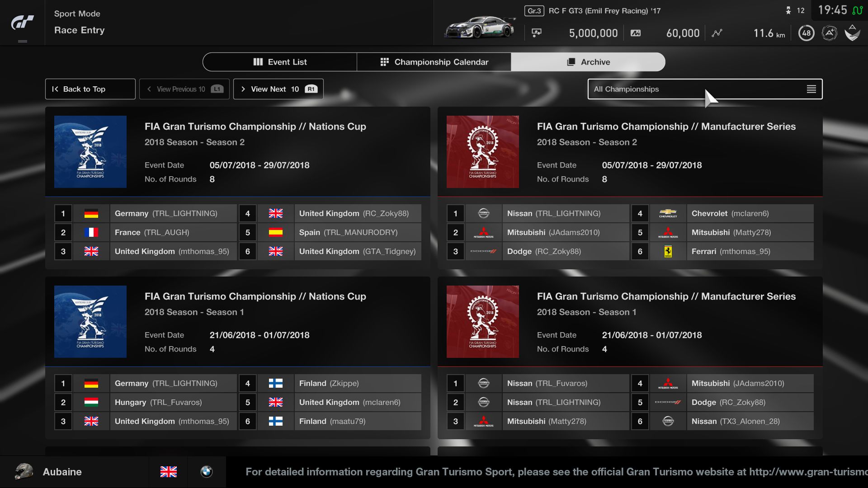Select the Championship Calendar tab
This screenshot has height=488, width=868.
(434, 62)
